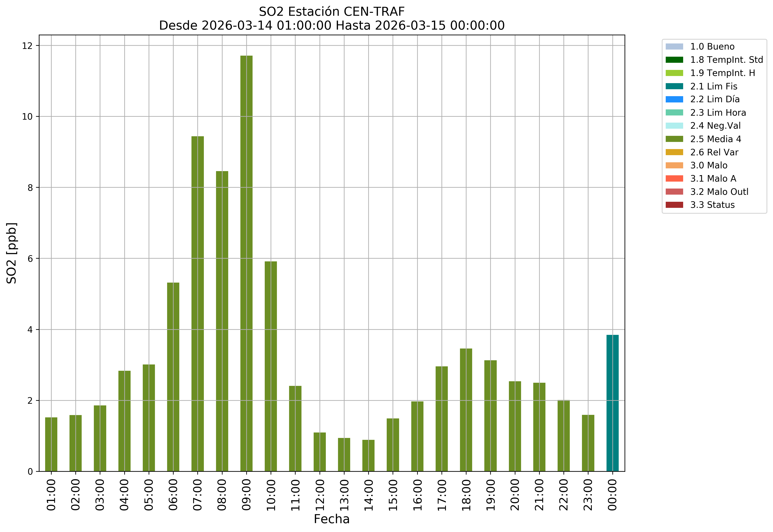Click the 2.6 Rel Var legend label
Viewport: 773px width, 532px height.
click(x=714, y=152)
